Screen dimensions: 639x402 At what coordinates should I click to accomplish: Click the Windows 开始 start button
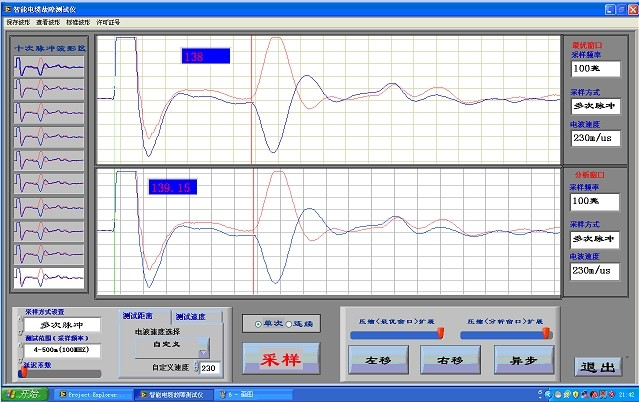(x=22, y=395)
